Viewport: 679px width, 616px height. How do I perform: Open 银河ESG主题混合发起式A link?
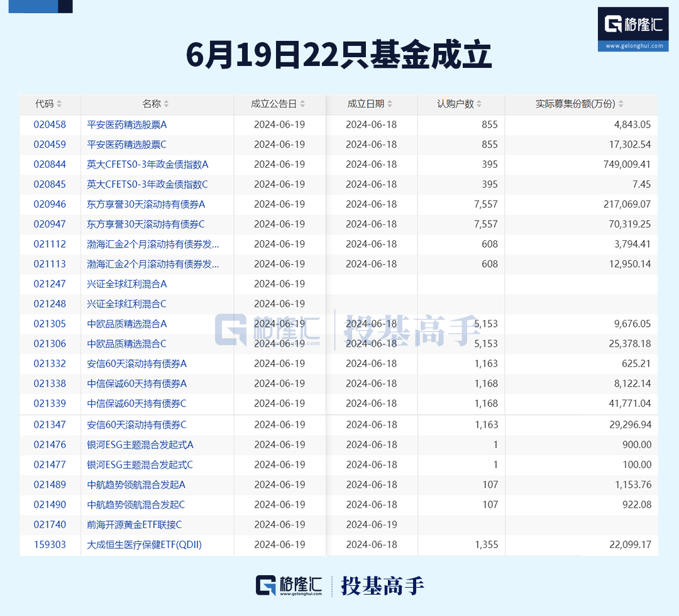point(140,445)
